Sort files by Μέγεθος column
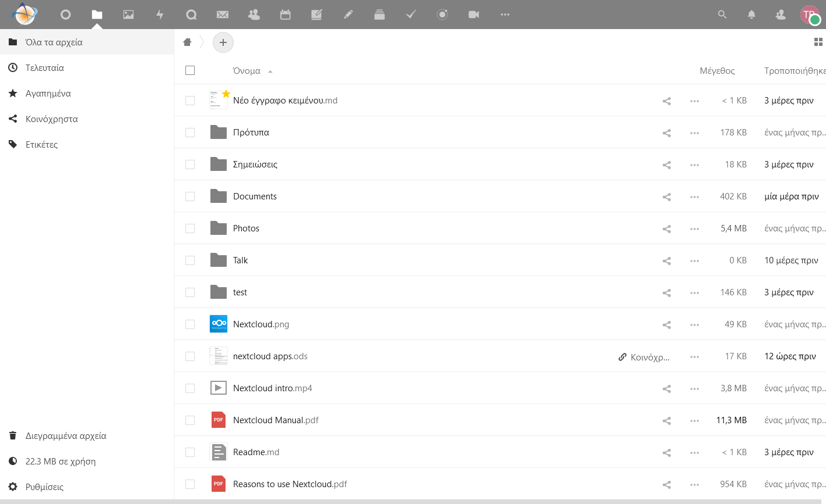Image resolution: width=826 pixels, height=504 pixels. coord(717,71)
